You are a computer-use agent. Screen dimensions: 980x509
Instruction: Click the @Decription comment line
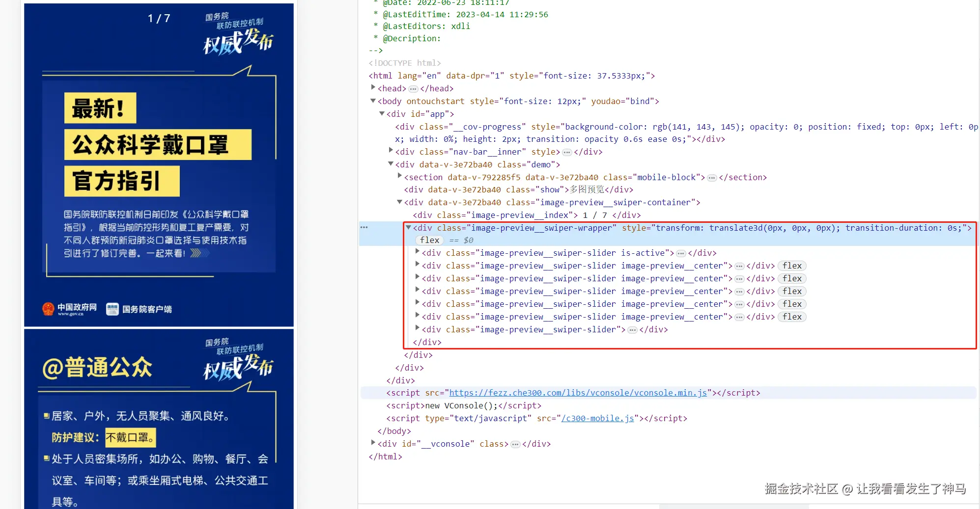pyautogui.click(x=407, y=38)
